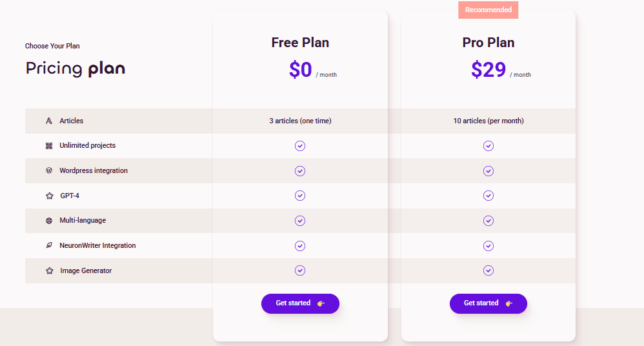Click Free Plan Multi-language checkmark
The width and height of the screenshot is (644, 346).
pyautogui.click(x=300, y=221)
